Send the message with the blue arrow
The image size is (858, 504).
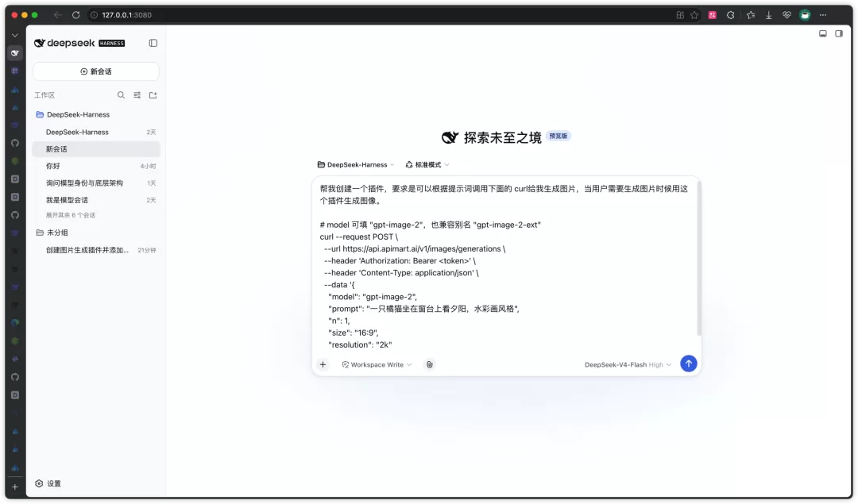(x=688, y=364)
